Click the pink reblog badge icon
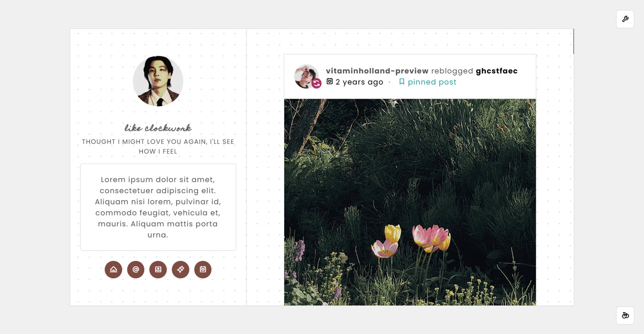 click(316, 83)
